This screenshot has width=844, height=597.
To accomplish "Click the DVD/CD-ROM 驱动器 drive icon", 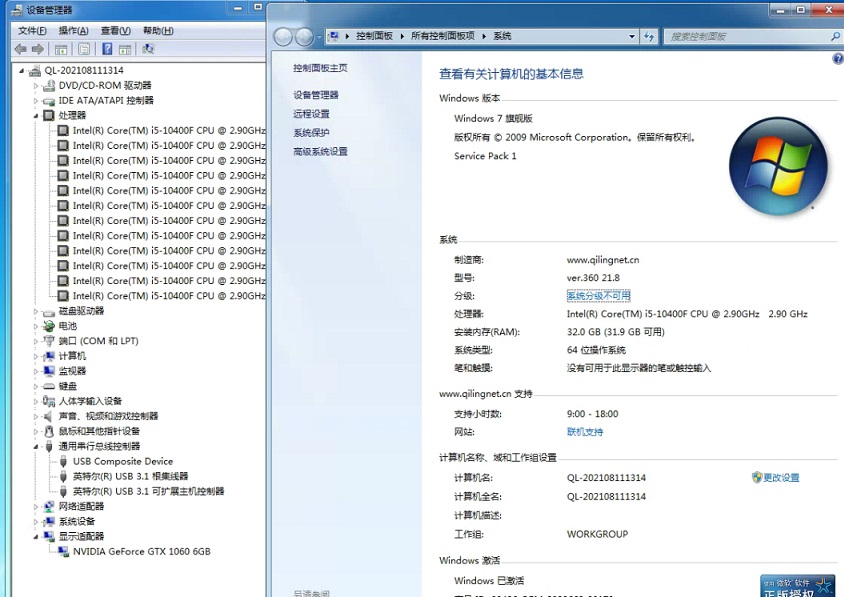I will point(49,86).
